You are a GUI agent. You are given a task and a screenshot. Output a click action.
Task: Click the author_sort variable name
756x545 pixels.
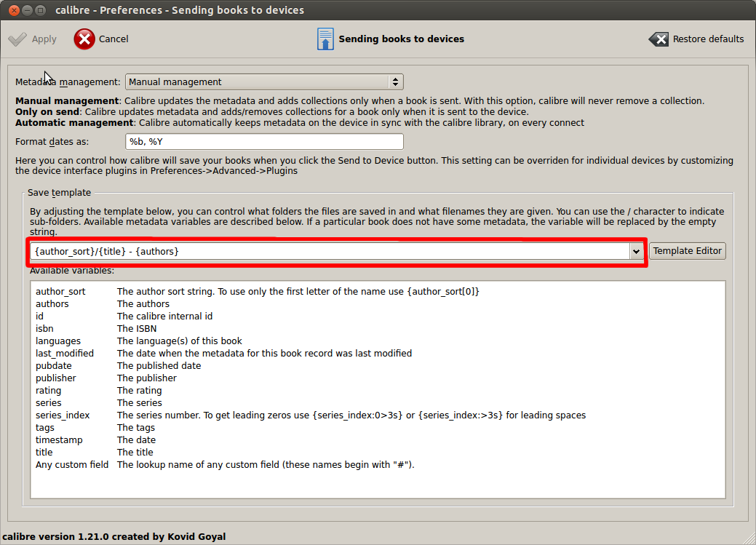[60, 291]
